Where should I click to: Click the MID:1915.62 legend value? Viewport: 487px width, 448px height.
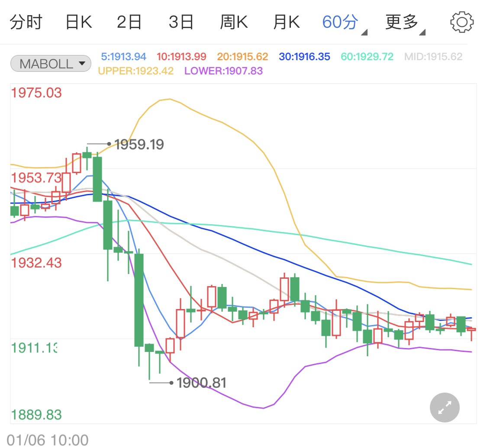pyautogui.click(x=433, y=57)
